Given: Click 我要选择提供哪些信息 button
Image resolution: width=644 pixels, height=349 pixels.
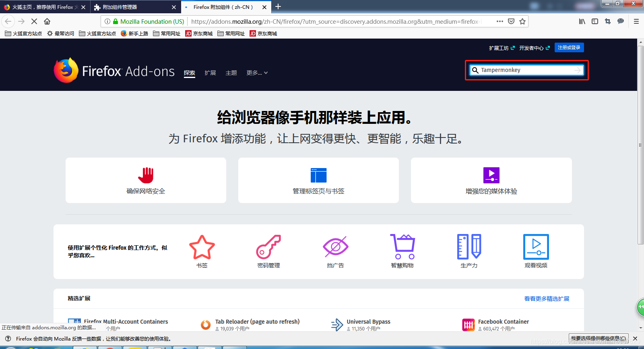Looking at the screenshot, I should [x=599, y=339].
